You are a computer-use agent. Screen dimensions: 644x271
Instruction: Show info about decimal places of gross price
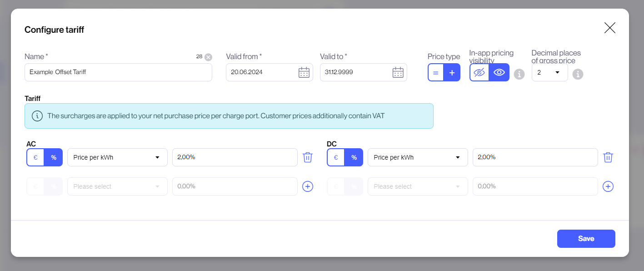click(578, 74)
